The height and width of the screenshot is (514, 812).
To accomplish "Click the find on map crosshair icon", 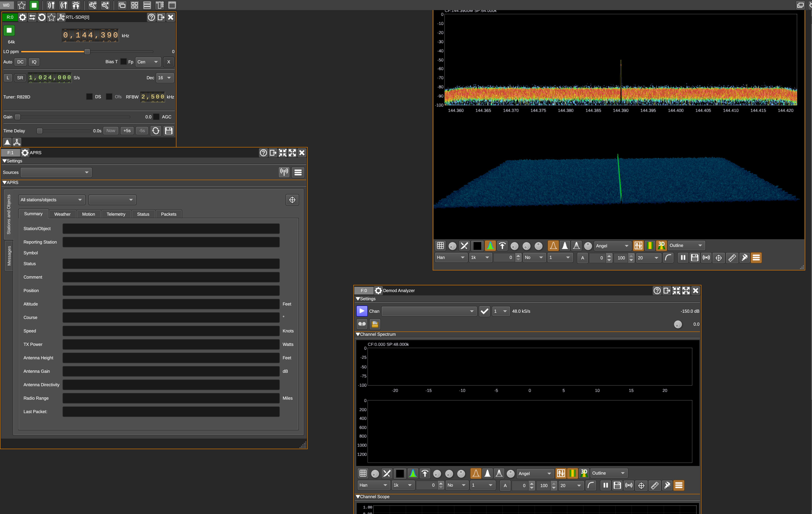I will 292,200.
